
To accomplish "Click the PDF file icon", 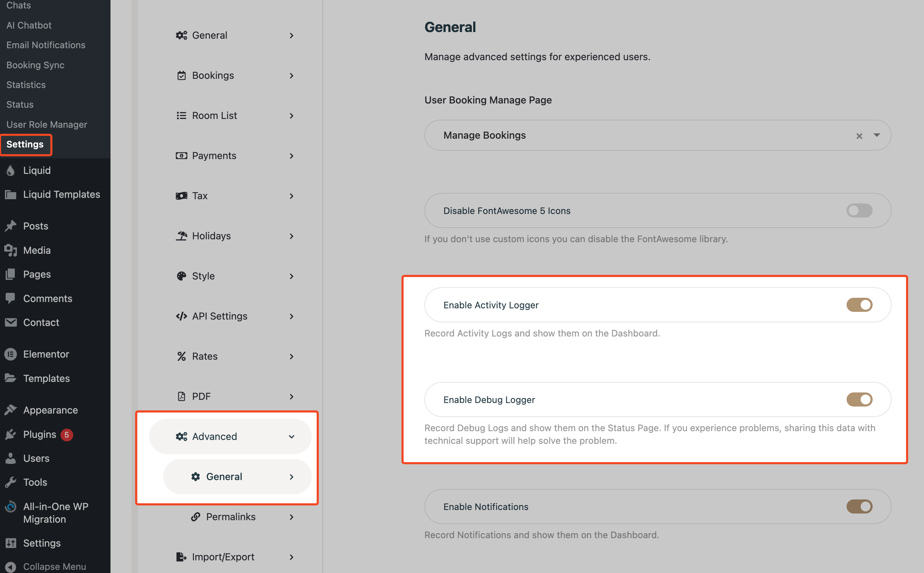I will point(182,396).
